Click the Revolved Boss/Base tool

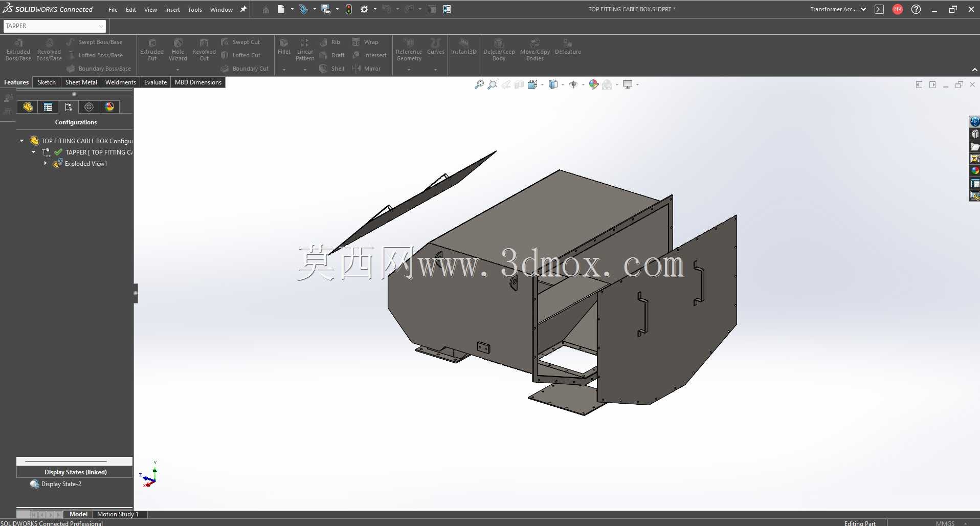pos(49,50)
